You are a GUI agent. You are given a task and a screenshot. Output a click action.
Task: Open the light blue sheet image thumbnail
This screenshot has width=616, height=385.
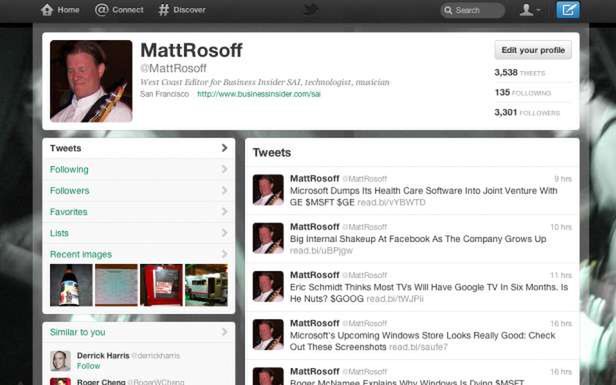[116, 285]
